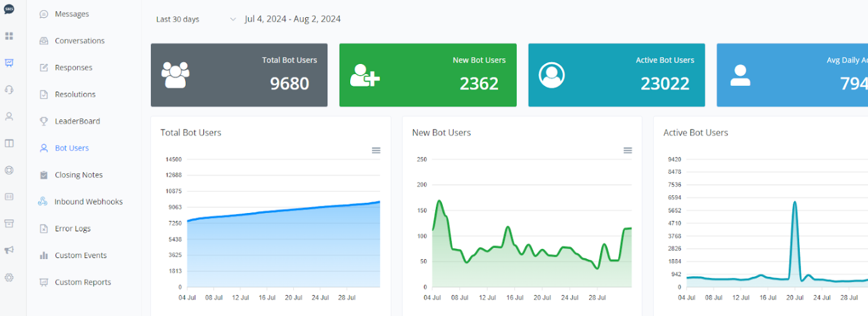Click the lifebuoy help icon in left rail

click(x=9, y=170)
